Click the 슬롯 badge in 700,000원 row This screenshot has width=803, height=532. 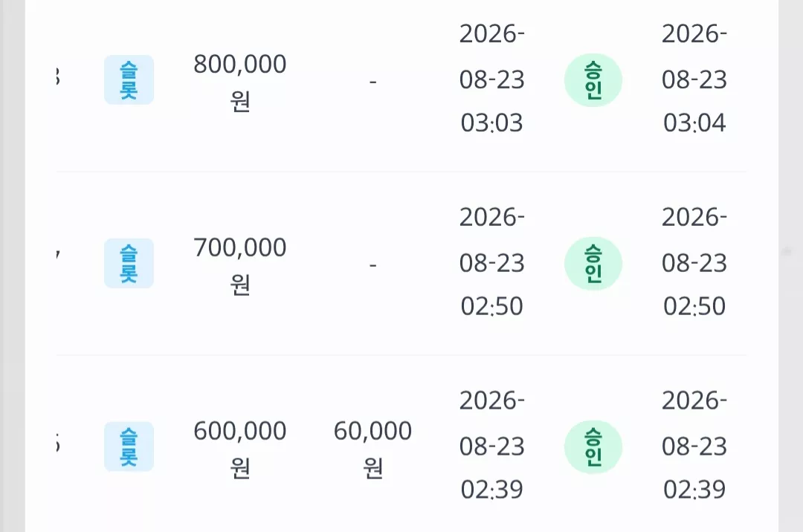click(x=129, y=263)
